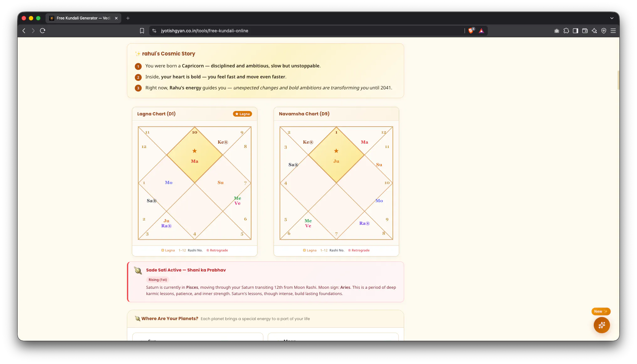Image resolution: width=637 pixels, height=364 pixels.
Task: Bookmark this page
Action: [x=142, y=31]
